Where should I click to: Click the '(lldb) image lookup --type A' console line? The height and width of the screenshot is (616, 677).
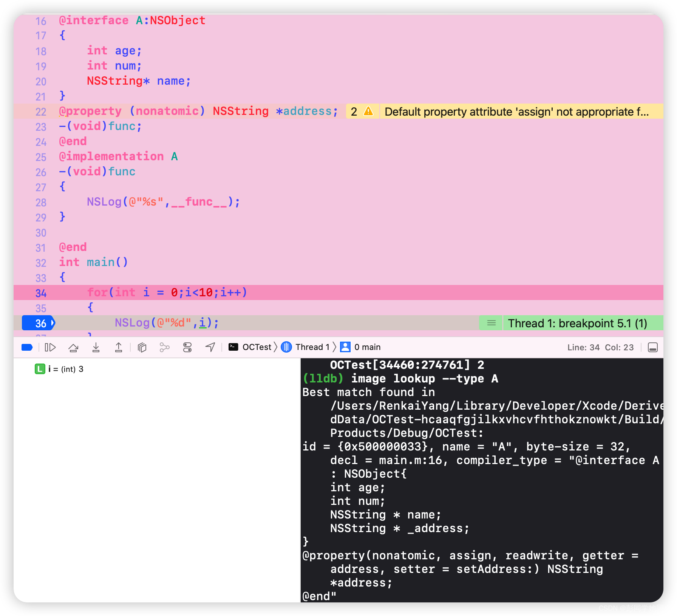click(x=400, y=379)
